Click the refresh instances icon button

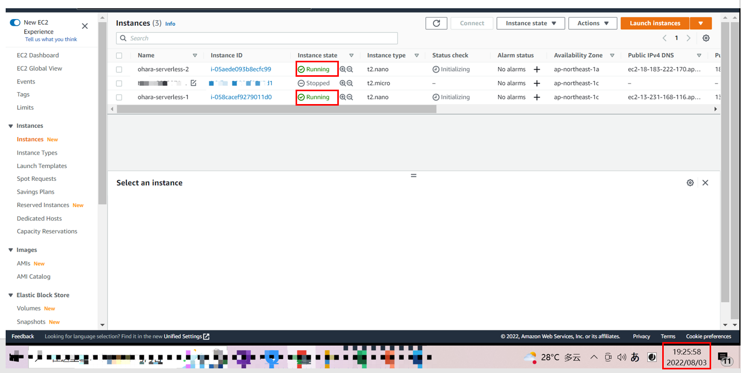tap(436, 23)
